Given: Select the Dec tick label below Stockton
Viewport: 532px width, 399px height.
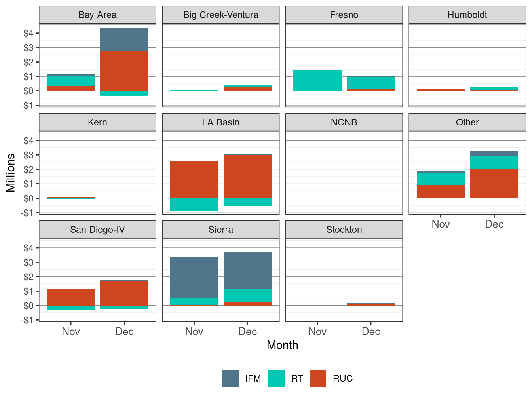Looking at the screenshot, I should coord(371,332).
